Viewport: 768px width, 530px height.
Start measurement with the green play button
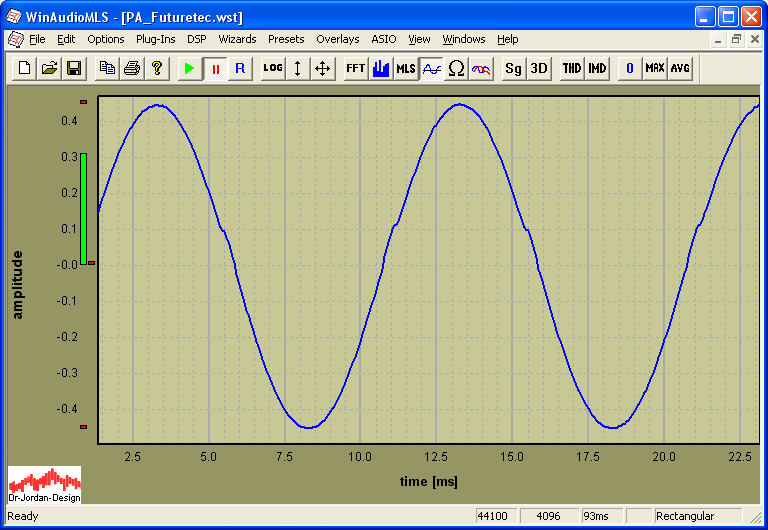click(189, 68)
